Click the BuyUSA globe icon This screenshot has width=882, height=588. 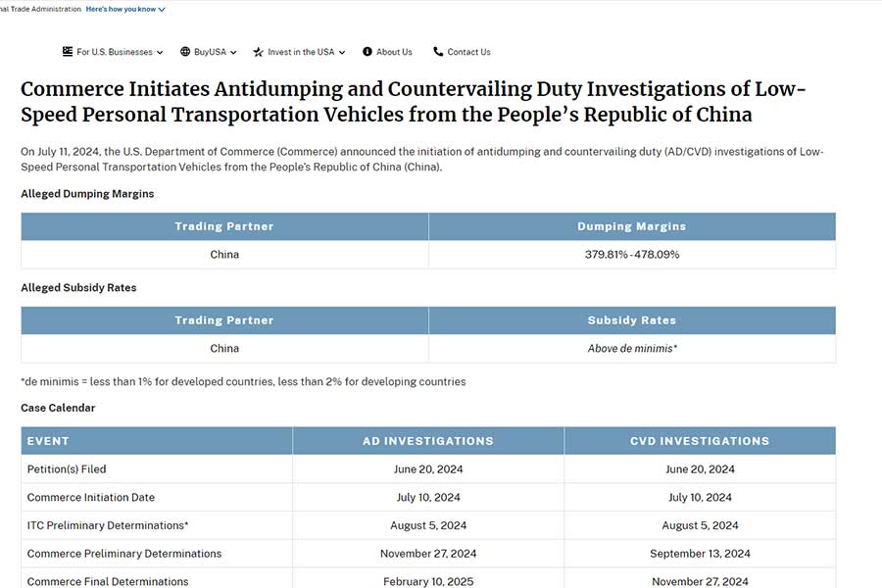pos(185,52)
